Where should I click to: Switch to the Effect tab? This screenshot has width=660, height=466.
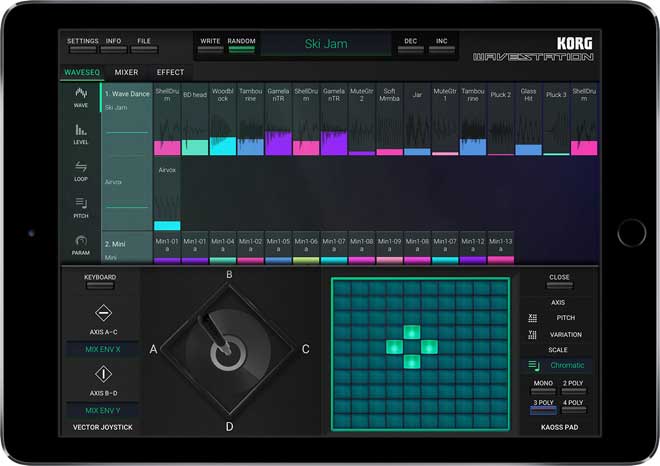click(170, 73)
